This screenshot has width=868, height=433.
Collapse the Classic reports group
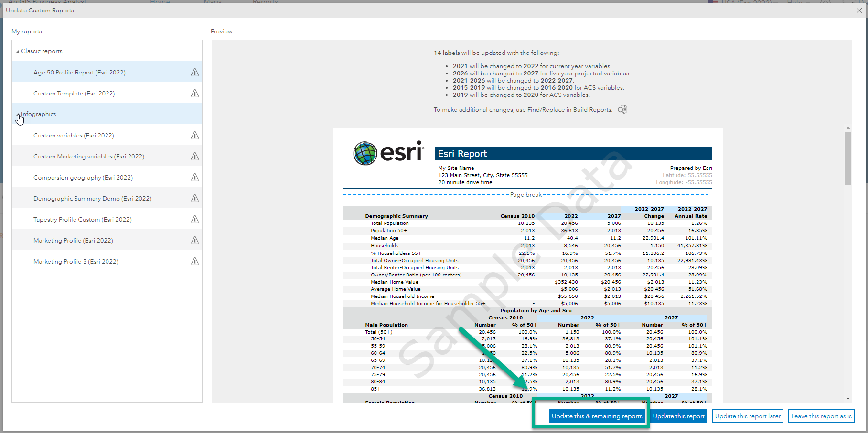click(18, 51)
